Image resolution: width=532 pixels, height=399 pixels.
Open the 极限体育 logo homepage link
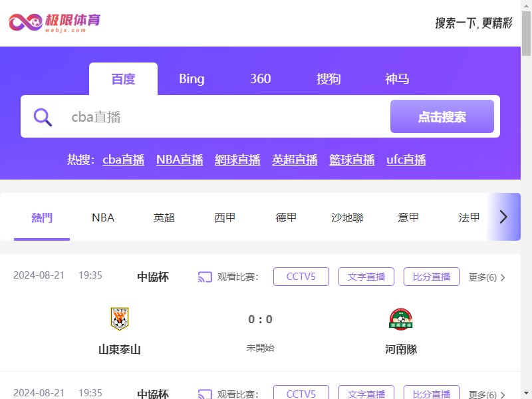pyautogui.click(x=55, y=23)
